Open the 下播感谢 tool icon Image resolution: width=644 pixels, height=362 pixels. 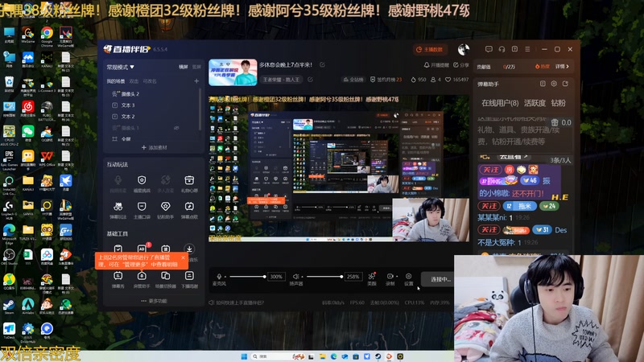pos(189,276)
